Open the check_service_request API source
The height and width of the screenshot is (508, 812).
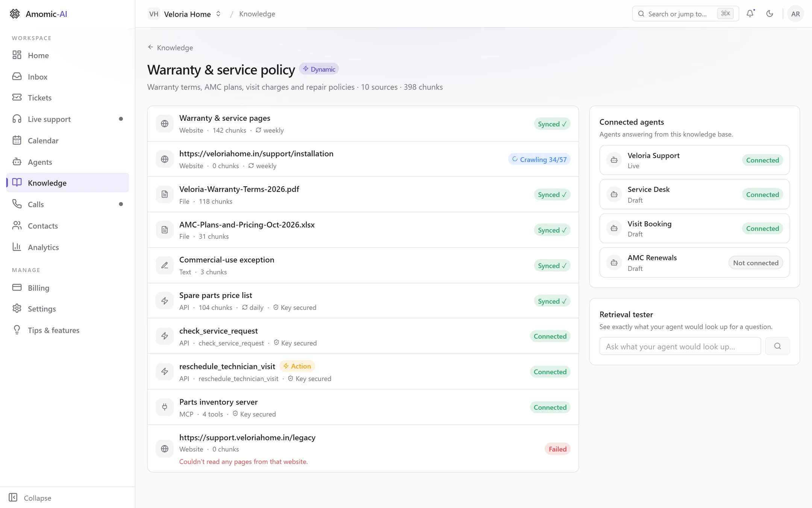tap(363, 336)
